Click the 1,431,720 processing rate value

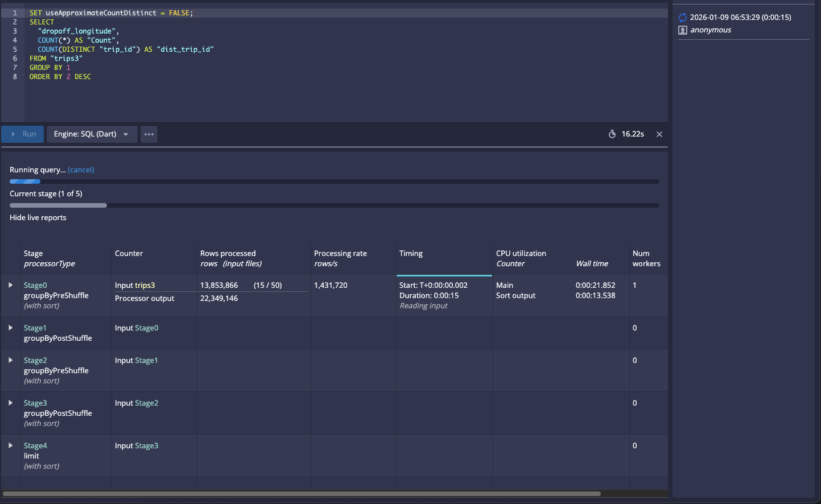(331, 285)
